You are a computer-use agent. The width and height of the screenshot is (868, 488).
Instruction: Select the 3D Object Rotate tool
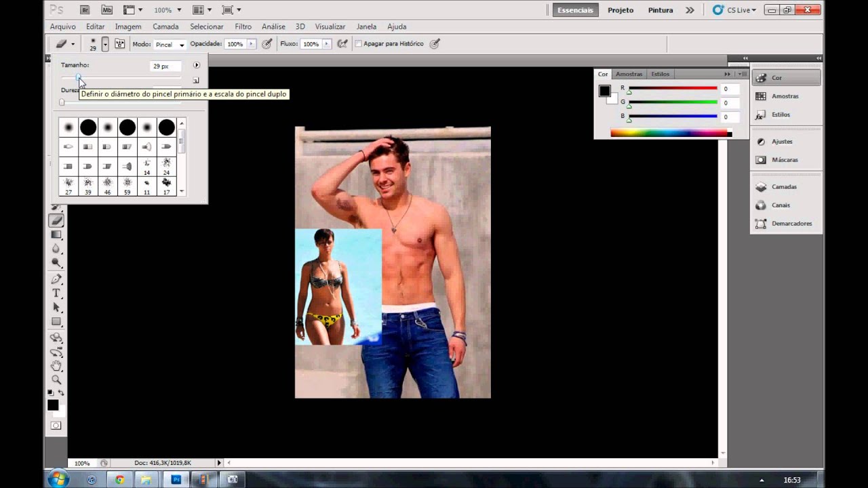tap(56, 338)
